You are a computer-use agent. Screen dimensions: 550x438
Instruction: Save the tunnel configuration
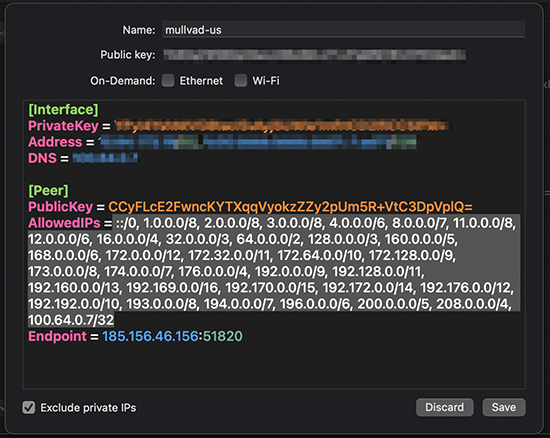click(504, 407)
